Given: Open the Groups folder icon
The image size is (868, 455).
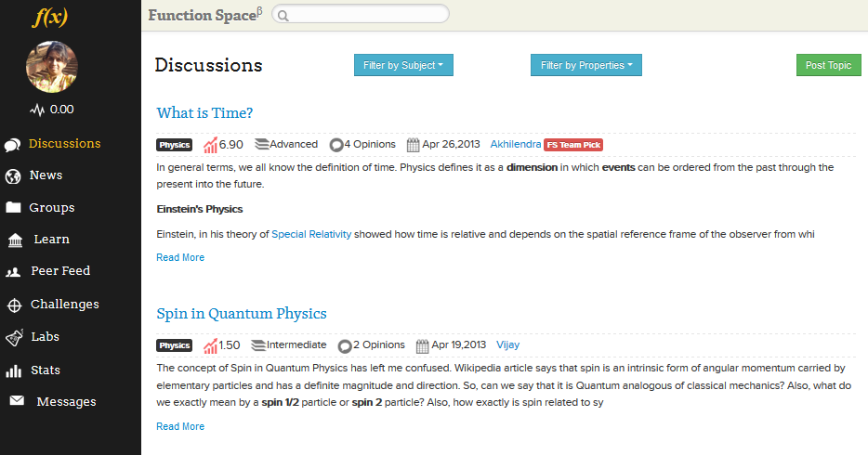Looking at the screenshot, I should (13, 207).
